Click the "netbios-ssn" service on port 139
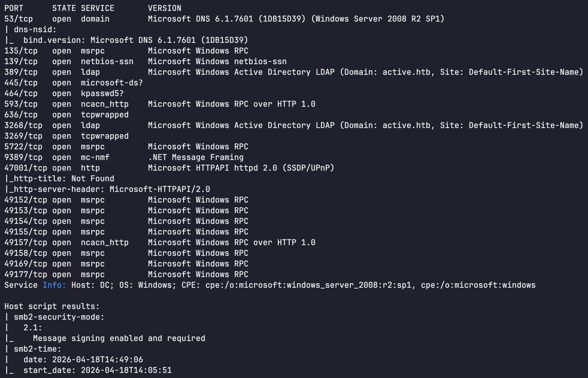Viewport: 588px width, 378px height. click(107, 61)
